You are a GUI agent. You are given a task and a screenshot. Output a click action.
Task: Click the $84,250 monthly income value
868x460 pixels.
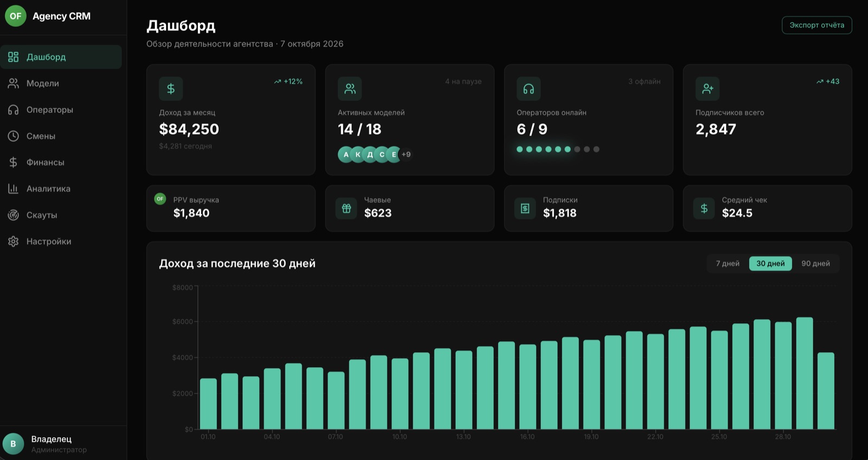(x=189, y=129)
